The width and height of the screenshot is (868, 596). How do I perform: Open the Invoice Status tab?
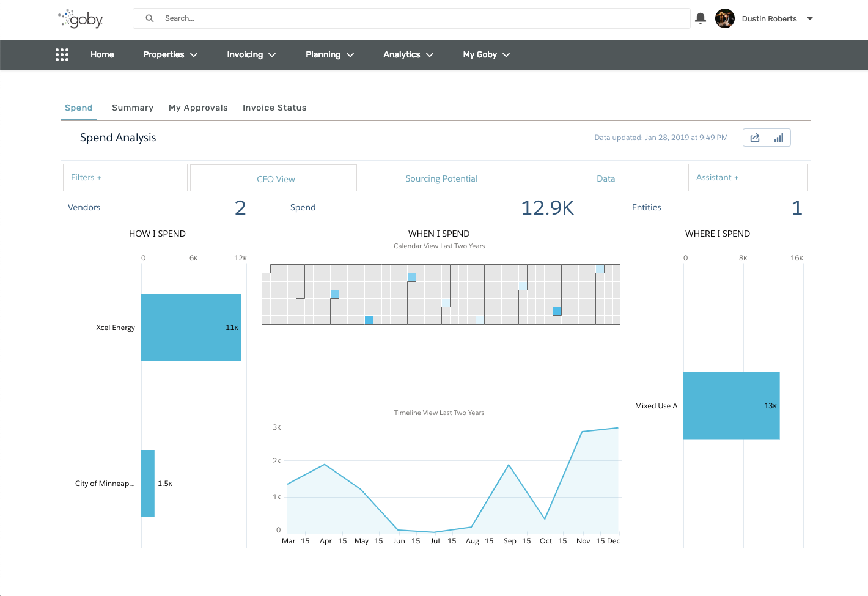point(274,108)
